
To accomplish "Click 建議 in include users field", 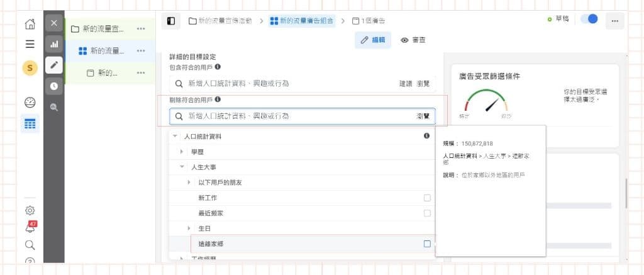I will pyautogui.click(x=406, y=84).
